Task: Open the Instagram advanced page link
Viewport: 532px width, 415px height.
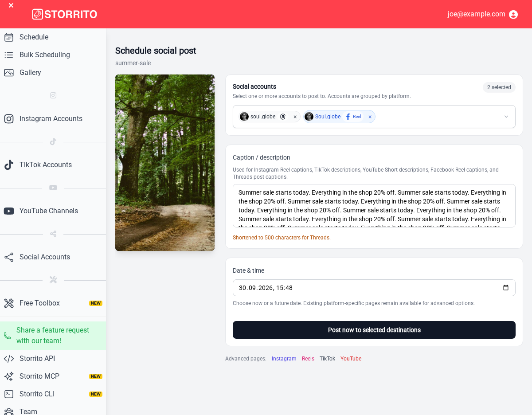Action: point(284,359)
